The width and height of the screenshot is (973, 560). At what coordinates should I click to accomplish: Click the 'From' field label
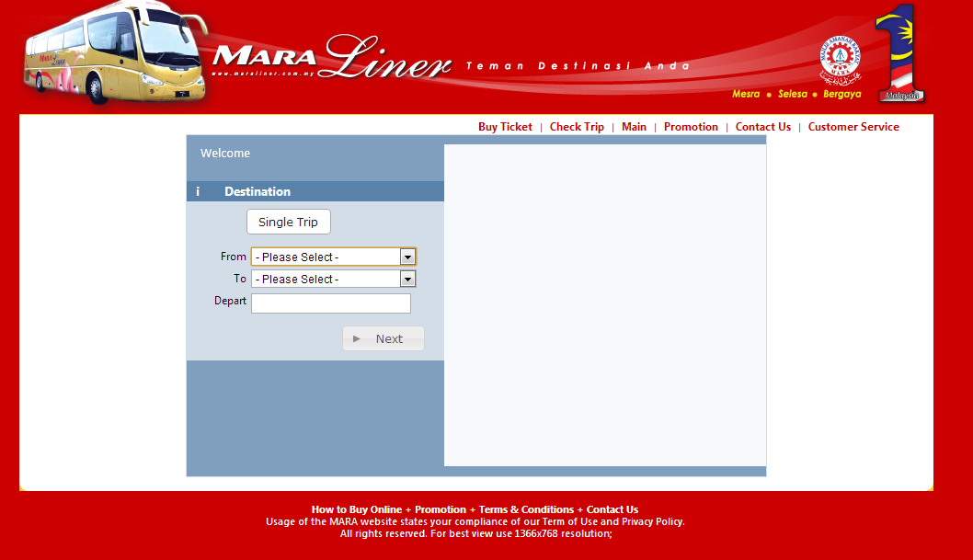pos(234,257)
